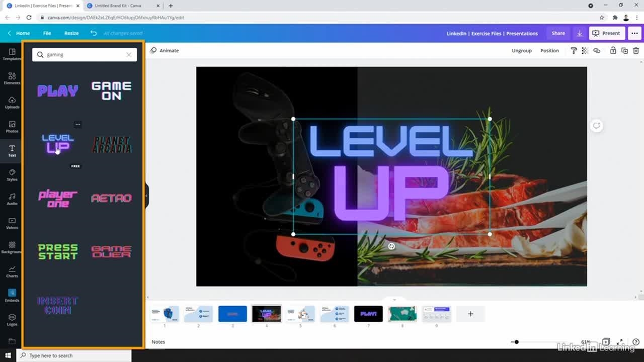Image resolution: width=644 pixels, height=362 pixels.
Task: Adjust the zoom slider handle
Action: tap(516, 342)
